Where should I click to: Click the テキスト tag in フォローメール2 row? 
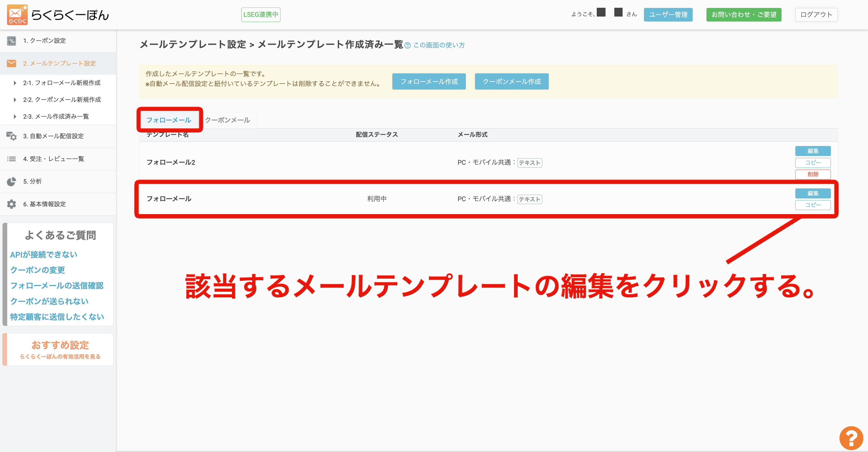[530, 163]
